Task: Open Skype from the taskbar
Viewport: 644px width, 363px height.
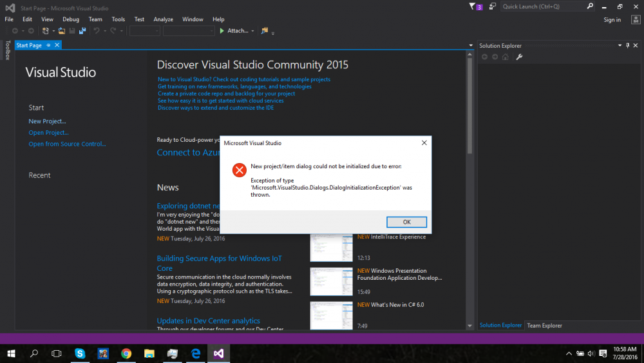Action: 80,353
